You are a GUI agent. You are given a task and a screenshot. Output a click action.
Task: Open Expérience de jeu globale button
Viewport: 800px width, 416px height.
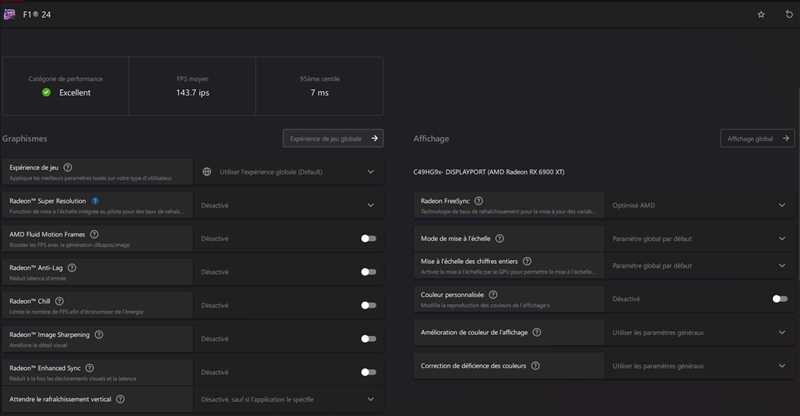pyautogui.click(x=333, y=139)
